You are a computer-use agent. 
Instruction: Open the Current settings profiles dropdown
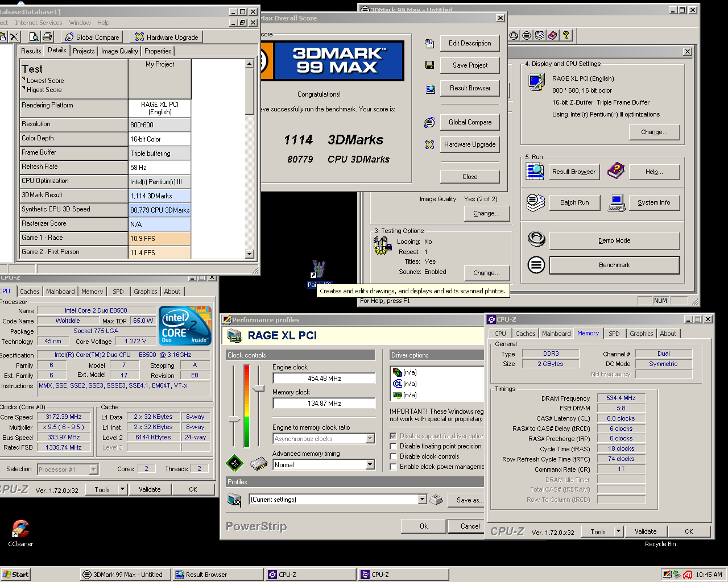tap(422, 500)
